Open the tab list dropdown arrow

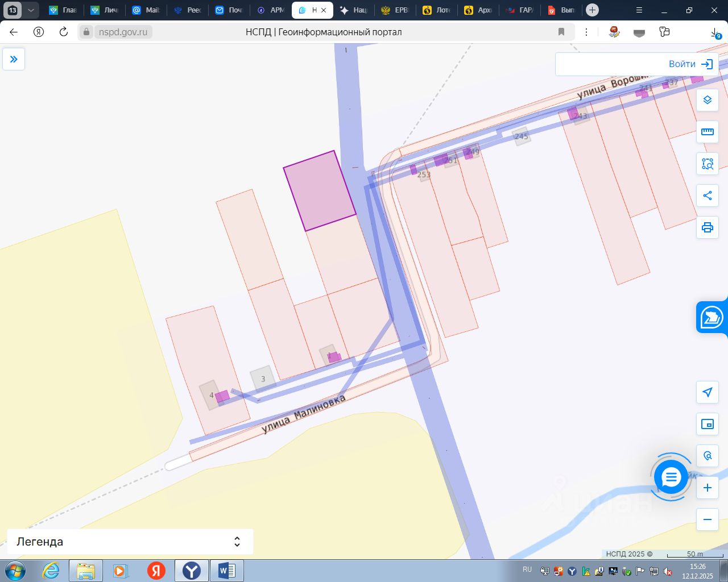pyautogui.click(x=31, y=10)
